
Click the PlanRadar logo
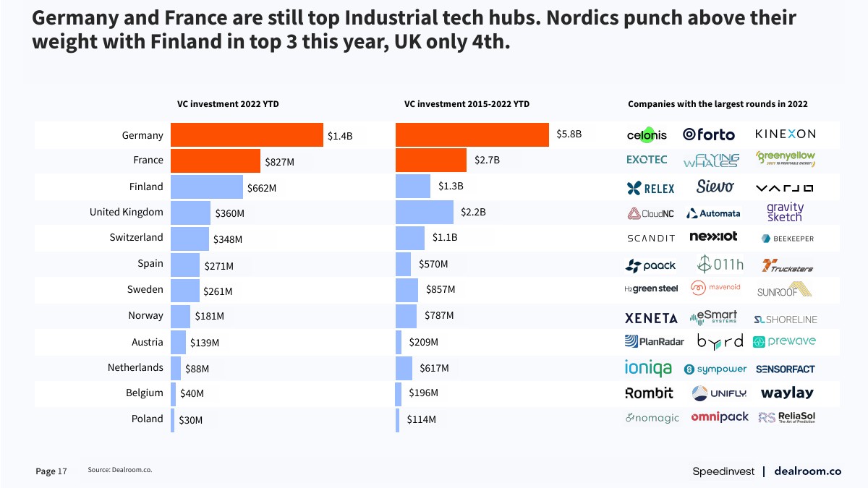tap(654, 341)
